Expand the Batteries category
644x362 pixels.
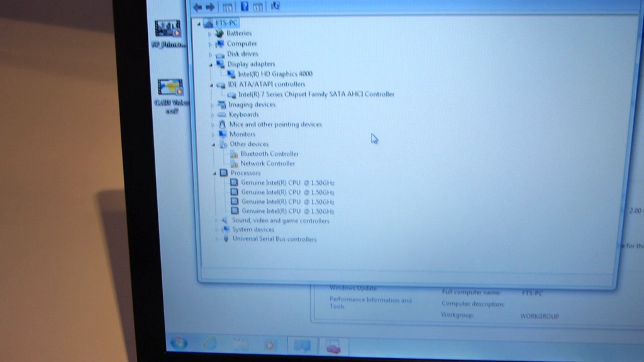[x=210, y=34]
